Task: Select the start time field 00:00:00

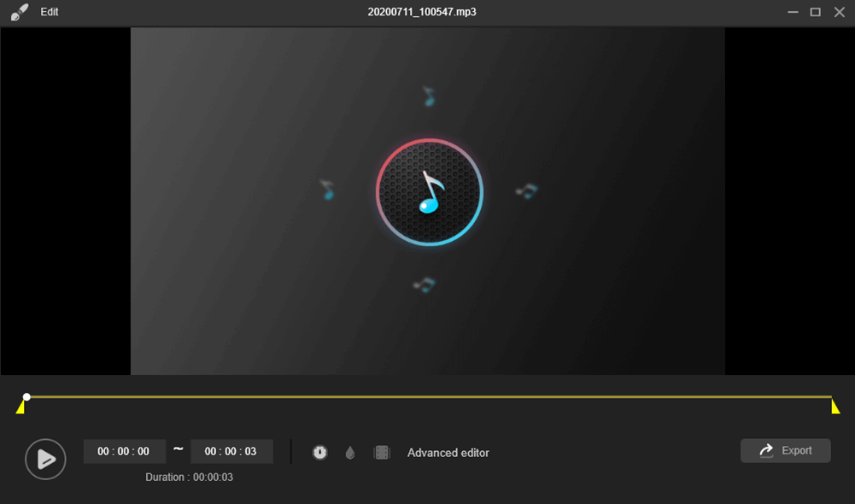Action: click(x=124, y=451)
